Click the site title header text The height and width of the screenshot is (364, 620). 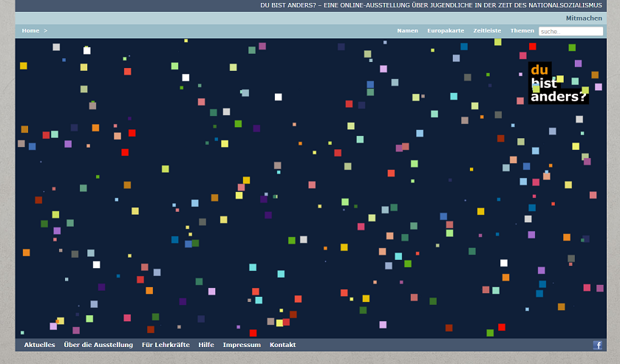pos(431,5)
